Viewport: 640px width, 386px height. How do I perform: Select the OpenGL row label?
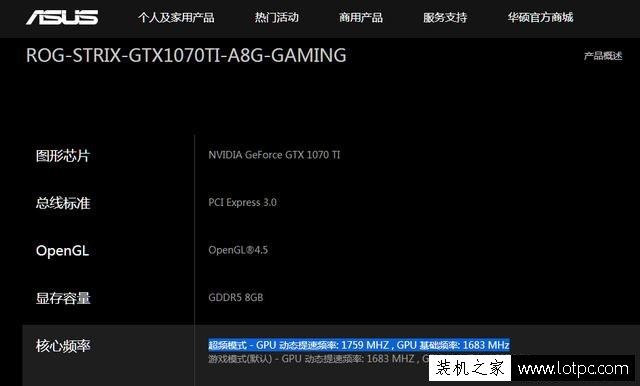point(62,251)
